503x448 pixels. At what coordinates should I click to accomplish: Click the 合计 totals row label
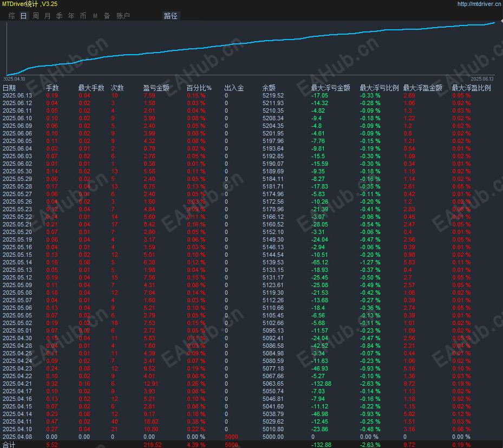point(9,445)
